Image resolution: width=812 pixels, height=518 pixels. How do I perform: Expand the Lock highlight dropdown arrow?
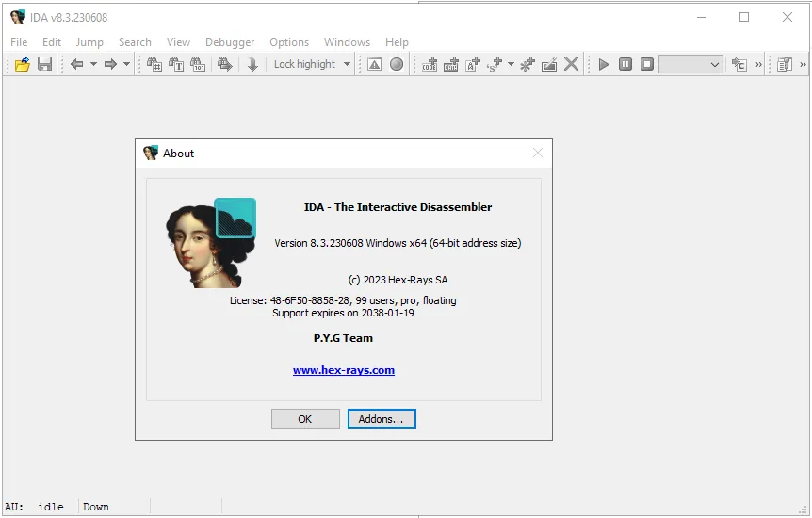point(347,64)
